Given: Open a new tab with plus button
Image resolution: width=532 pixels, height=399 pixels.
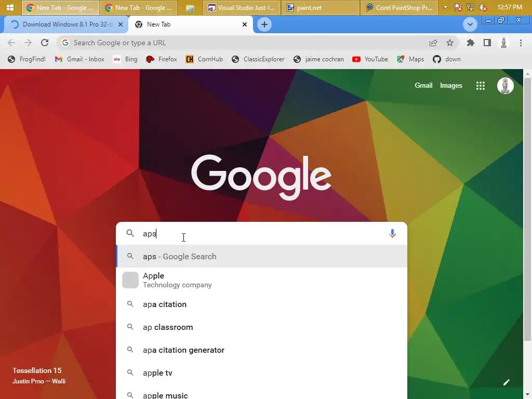Looking at the screenshot, I should pos(264,24).
